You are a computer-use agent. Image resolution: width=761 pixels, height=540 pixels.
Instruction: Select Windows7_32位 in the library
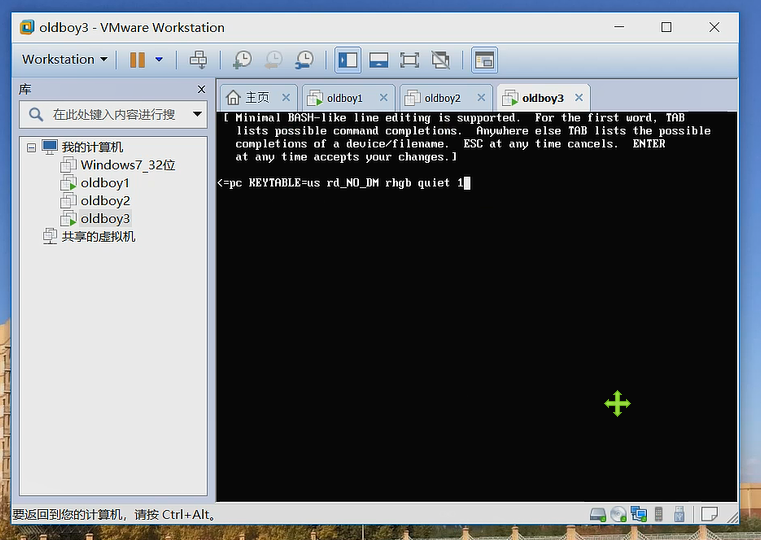pyautogui.click(x=128, y=165)
